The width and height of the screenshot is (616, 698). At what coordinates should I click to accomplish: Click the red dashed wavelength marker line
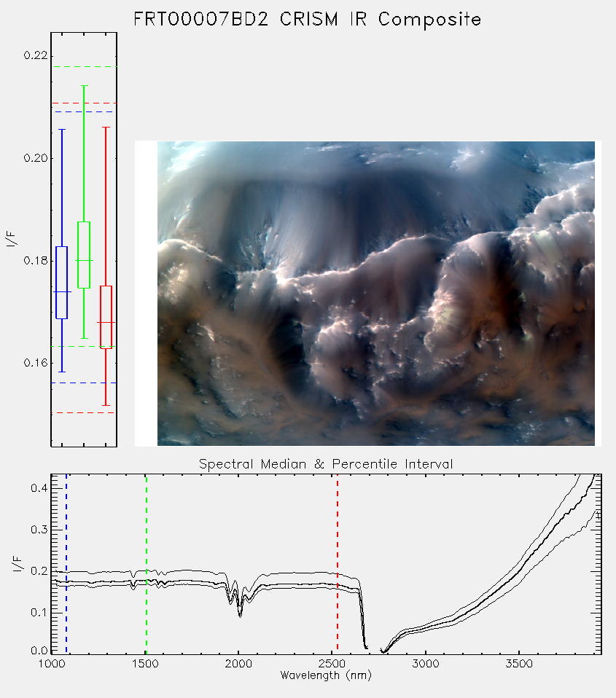338,564
